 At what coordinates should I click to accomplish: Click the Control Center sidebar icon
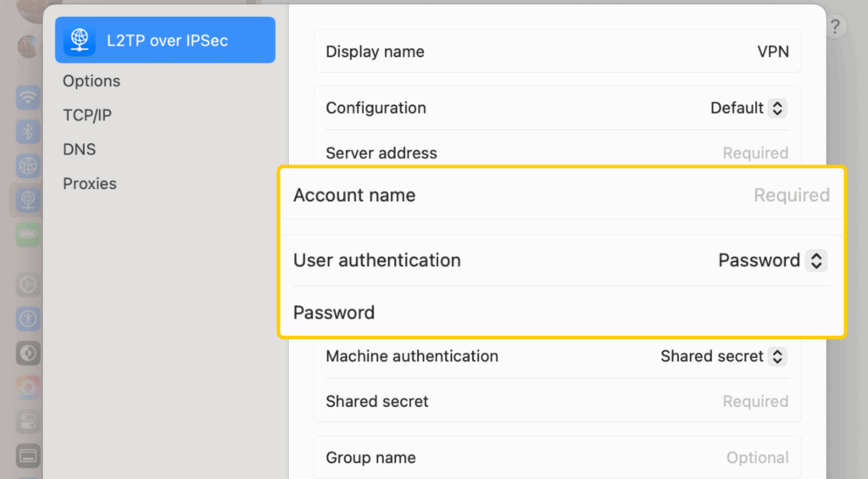click(29, 421)
